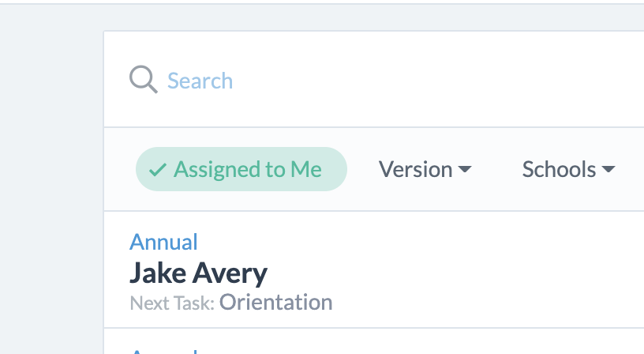Click the caret arrow beside Version
Screen dimensions: 644x354
(x=465, y=170)
